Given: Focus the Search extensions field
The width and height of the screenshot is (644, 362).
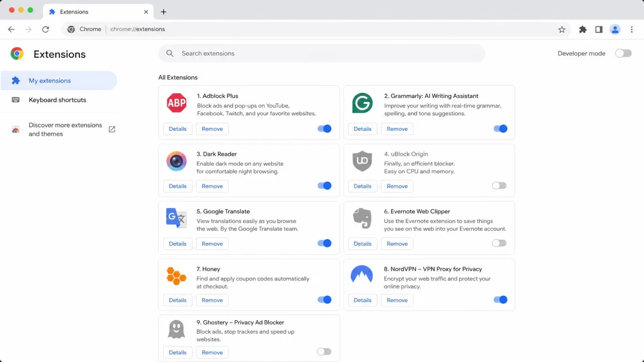Looking at the screenshot, I should [322, 54].
